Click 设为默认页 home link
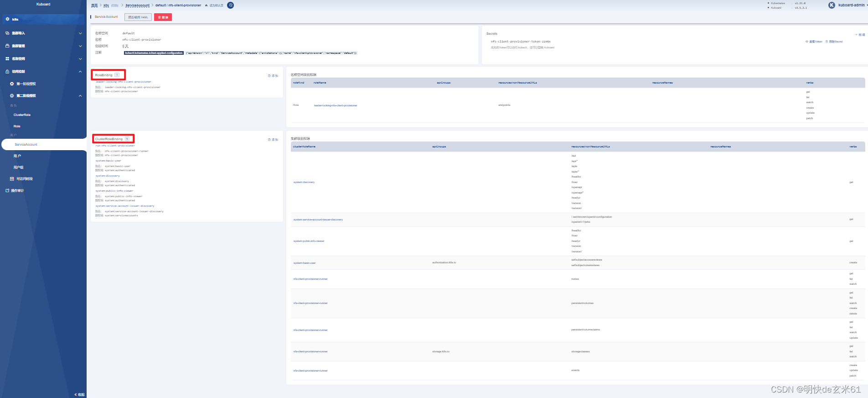The image size is (868, 398). coord(214,5)
